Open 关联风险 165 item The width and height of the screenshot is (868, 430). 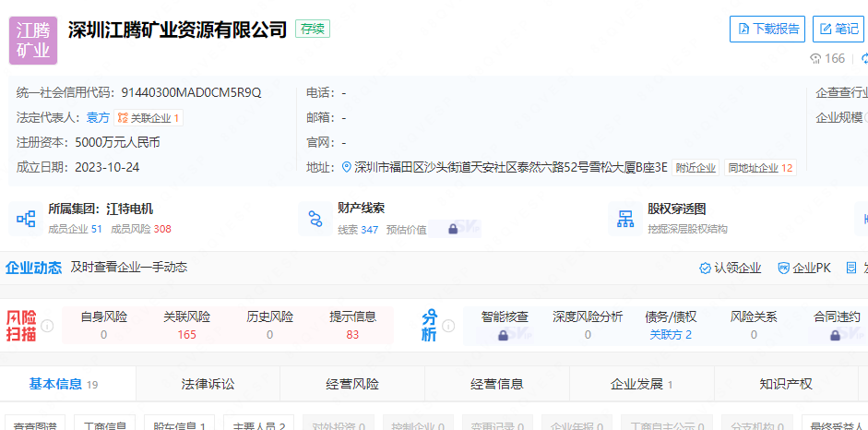(x=186, y=326)
